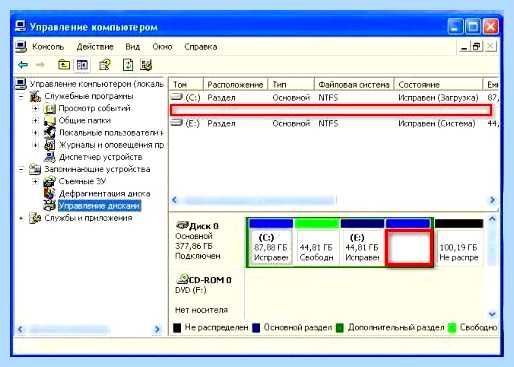Click the Съемные ЗУ icon
Image resolution: width=514 pixels, height=367 pixels.
[49, 181]
